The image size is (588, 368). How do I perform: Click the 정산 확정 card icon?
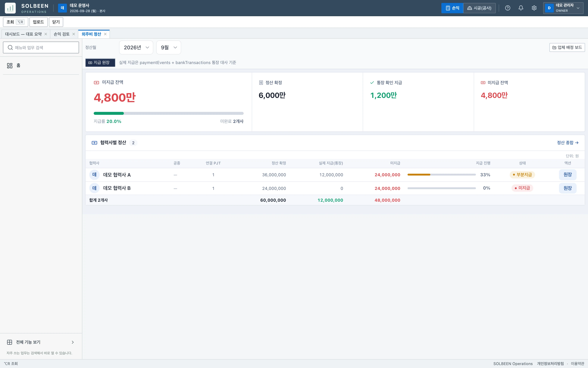coord(261,83)
